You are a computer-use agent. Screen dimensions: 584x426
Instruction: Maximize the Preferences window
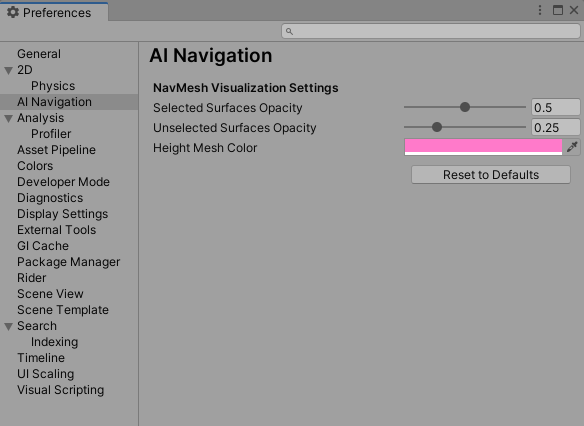(558, 10)
